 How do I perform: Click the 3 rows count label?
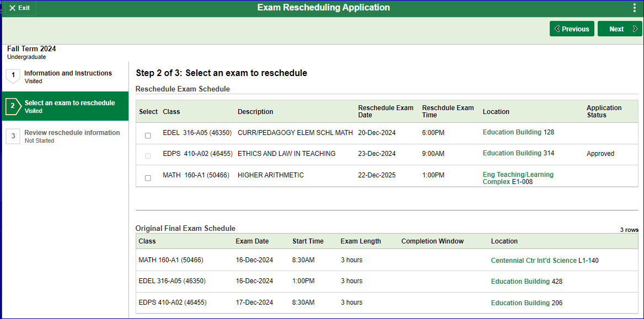pyautogui.click(x=629, y=230)
